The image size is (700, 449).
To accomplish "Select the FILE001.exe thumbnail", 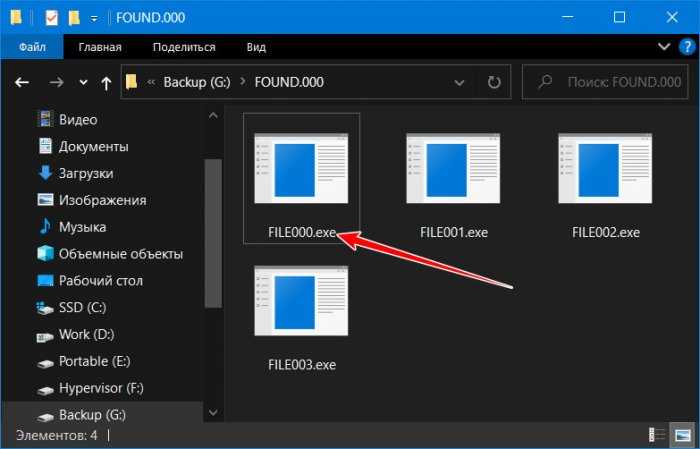I will [453, 168].
